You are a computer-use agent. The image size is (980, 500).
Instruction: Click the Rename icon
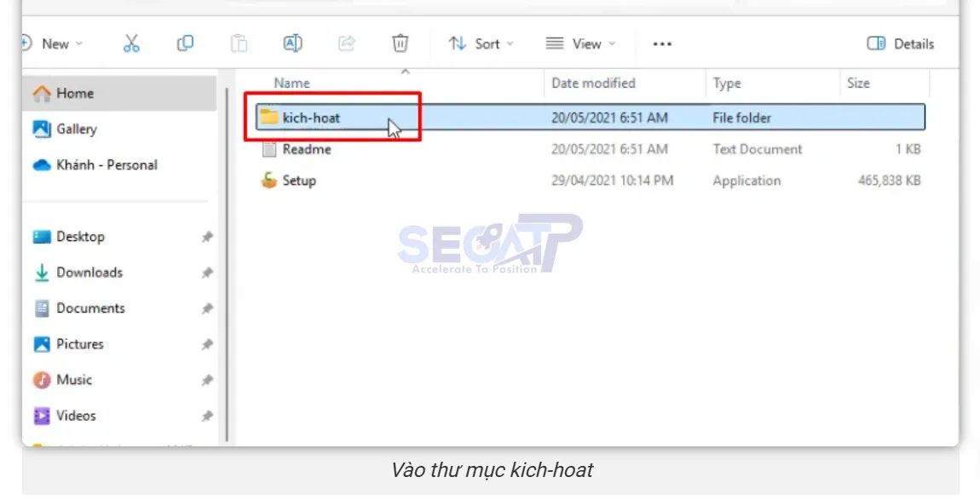[x=292, y=43]
